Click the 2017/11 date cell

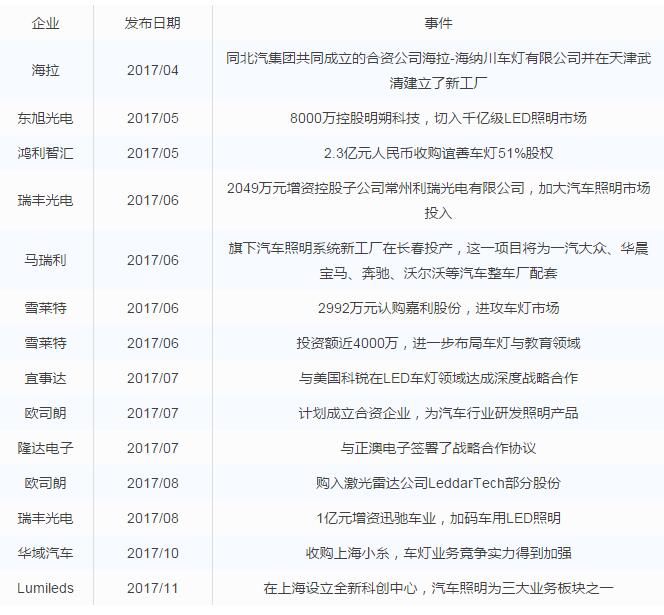tap(152, 588)
